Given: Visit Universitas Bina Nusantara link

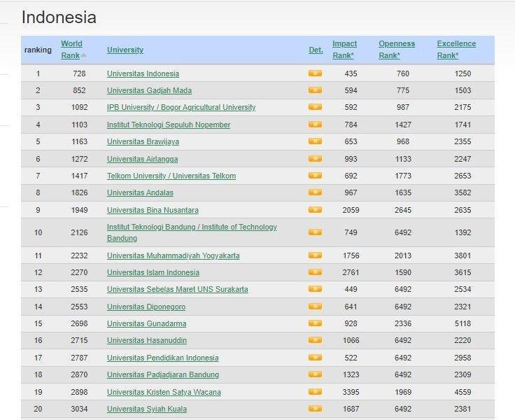Looking at the screenshot, I should click(x=153, y=210).
